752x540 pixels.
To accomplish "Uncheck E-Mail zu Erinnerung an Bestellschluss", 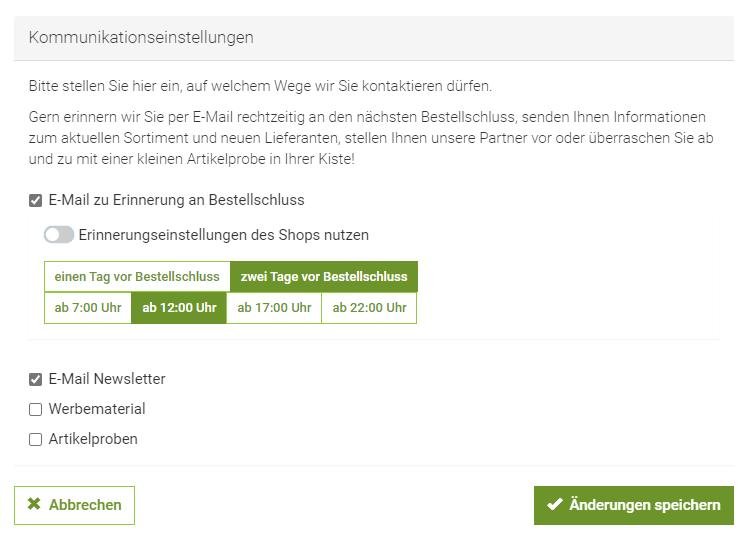I will [36, 201].
